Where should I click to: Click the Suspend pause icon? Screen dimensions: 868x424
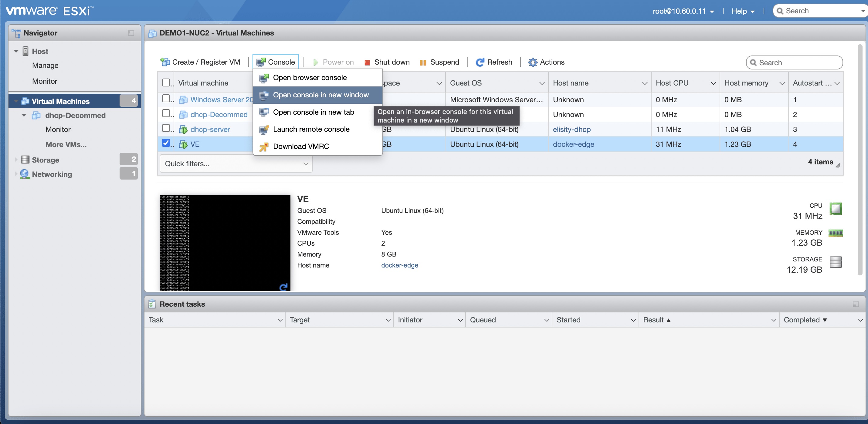coord(423,62)
